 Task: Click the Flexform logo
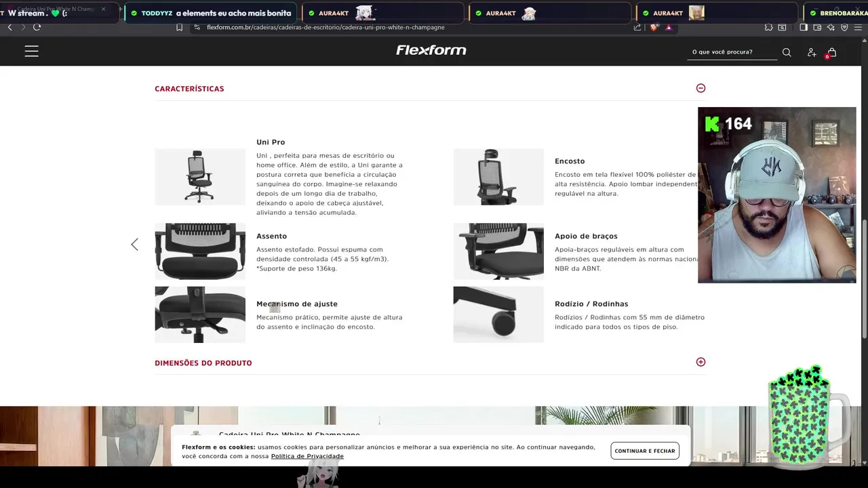point(431,50)
